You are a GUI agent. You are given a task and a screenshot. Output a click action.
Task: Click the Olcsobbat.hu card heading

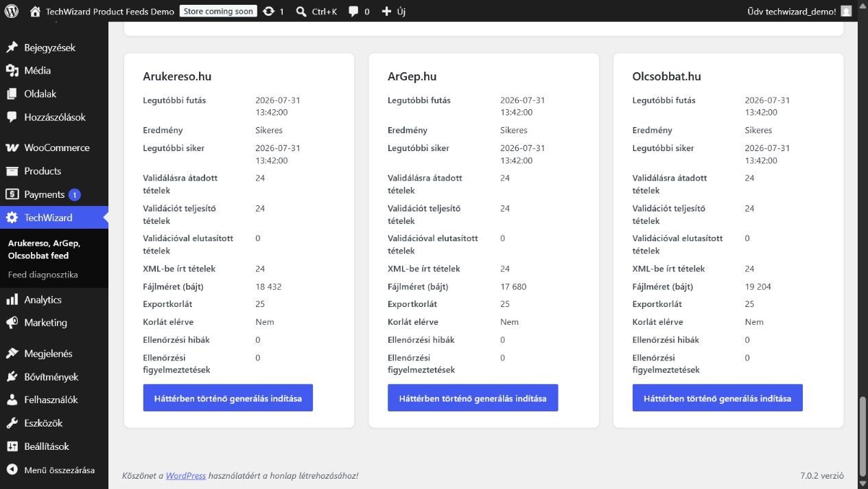[666, 76]
